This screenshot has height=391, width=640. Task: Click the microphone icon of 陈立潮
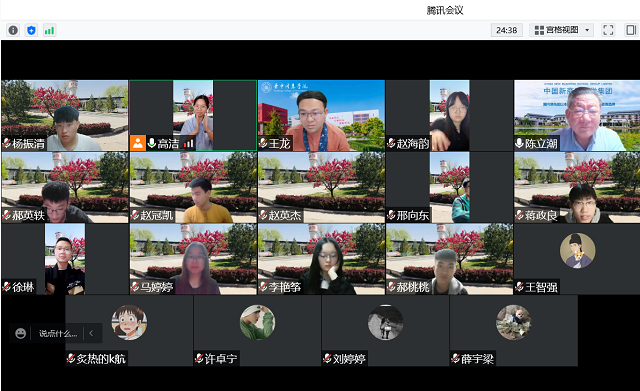pyautogui.click(x=520, y=143)
